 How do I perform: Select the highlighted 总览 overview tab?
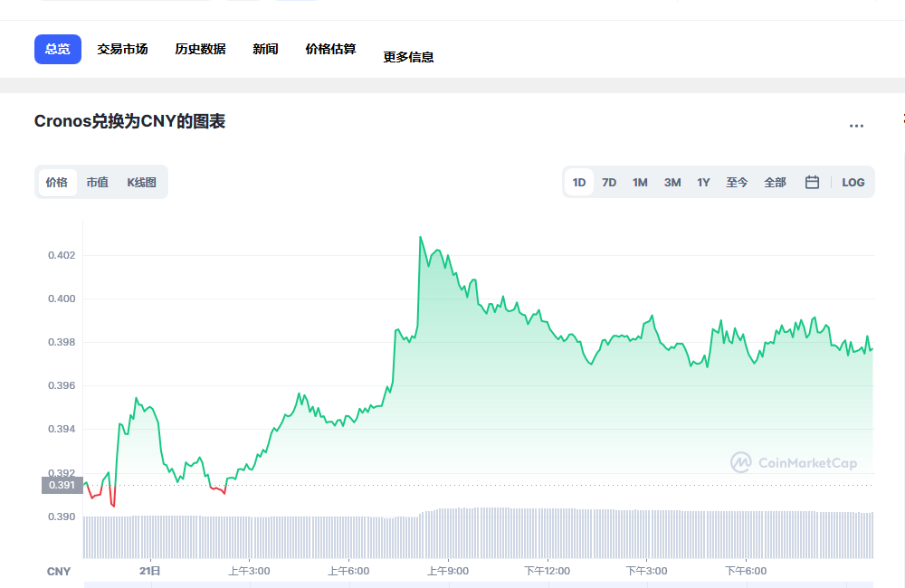point(57,49)
